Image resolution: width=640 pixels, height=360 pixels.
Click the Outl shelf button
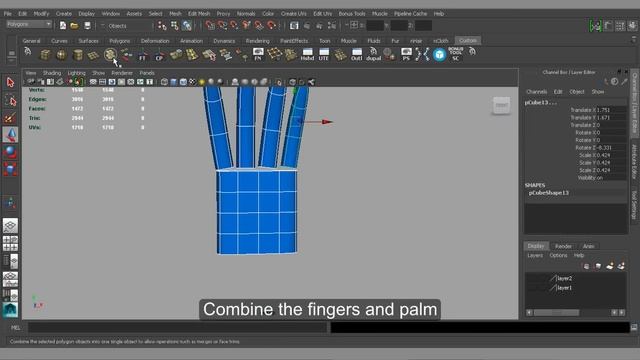pos(357,54)
